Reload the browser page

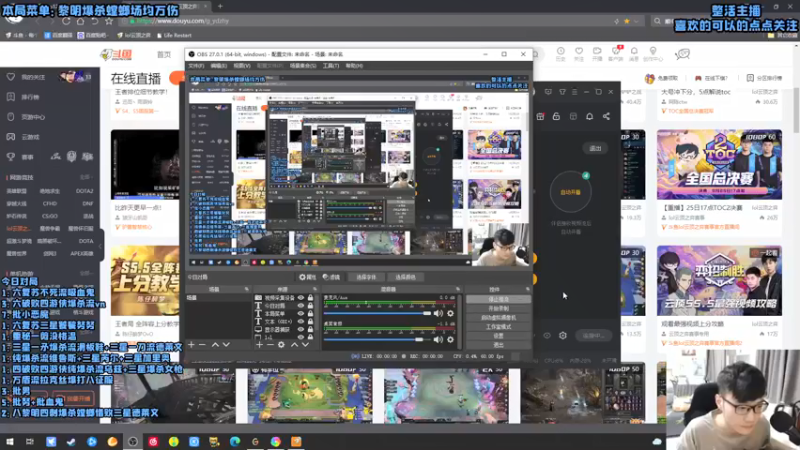[66, 21]
